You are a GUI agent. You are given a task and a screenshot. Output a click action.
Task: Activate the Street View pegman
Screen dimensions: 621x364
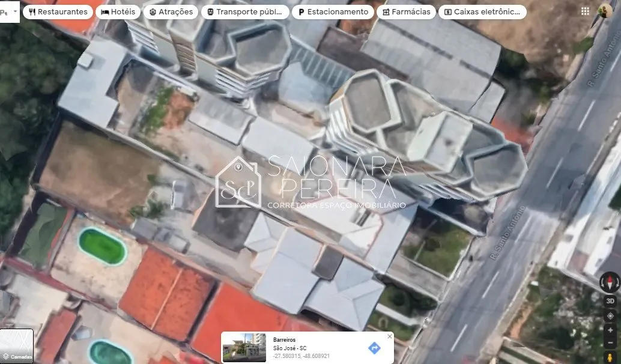[610, 357]
